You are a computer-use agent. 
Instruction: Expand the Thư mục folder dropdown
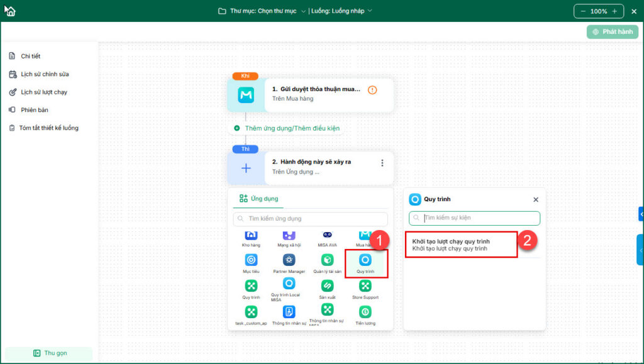coord(262,11)
